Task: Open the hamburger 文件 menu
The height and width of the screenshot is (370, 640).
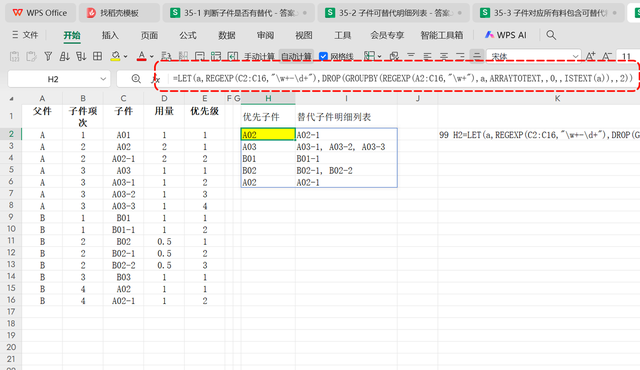Action: coord(25,35)
